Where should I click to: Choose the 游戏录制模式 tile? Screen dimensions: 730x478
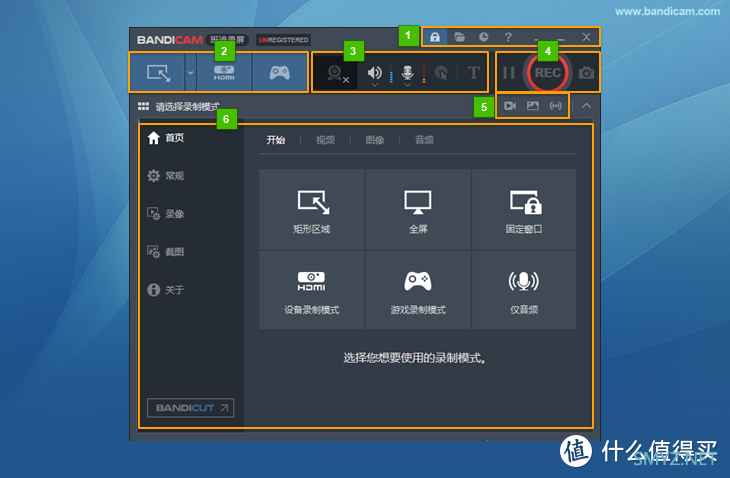pos(418,290)
